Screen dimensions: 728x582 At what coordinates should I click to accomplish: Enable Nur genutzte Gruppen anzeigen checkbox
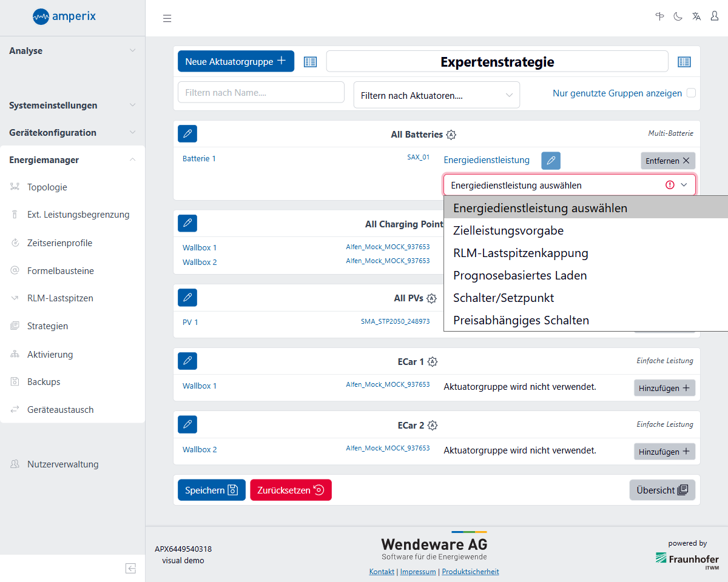click(690, 93)
